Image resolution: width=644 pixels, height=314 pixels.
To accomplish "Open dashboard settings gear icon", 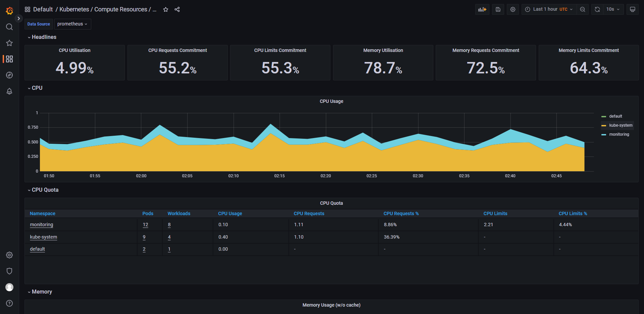I will (x=513, y=9).
